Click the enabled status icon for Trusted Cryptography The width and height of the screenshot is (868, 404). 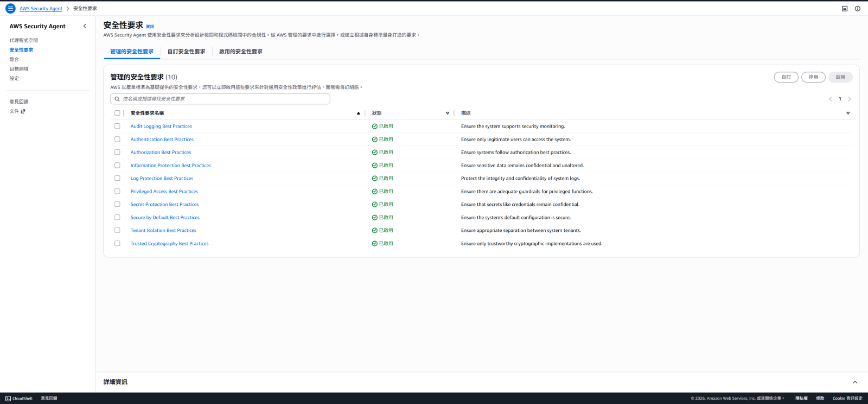[x=375, y=244]
